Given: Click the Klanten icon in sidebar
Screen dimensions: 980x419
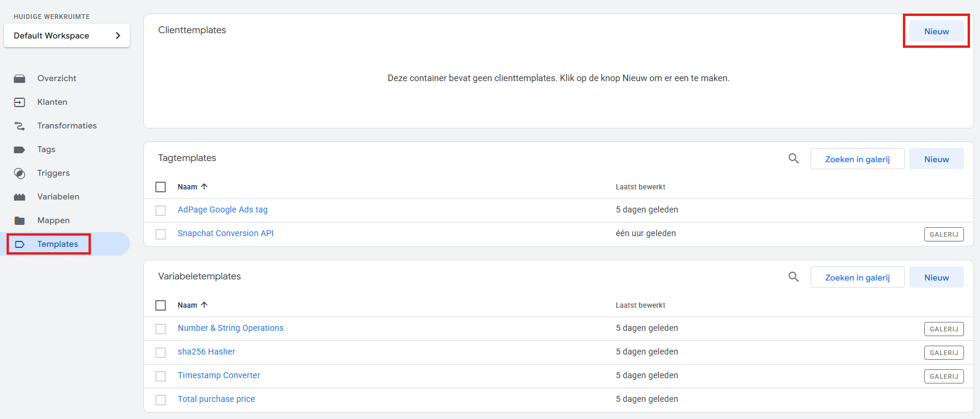Looking at the screenshot, I should [x=20, y=102].
